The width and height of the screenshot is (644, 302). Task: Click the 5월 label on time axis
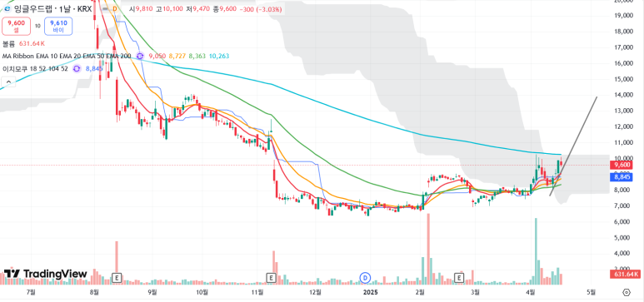(x=591, y=292)
